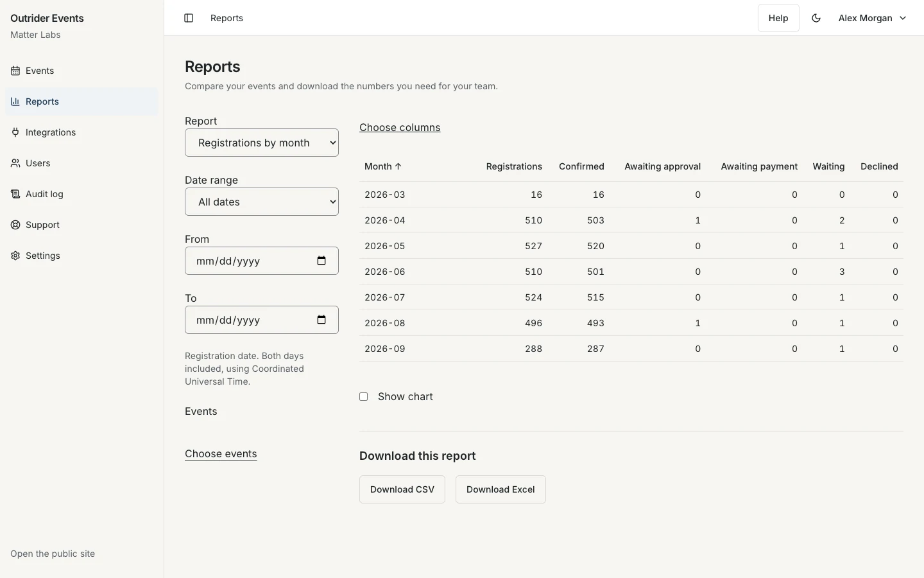Click the Waiting column header

828,166
